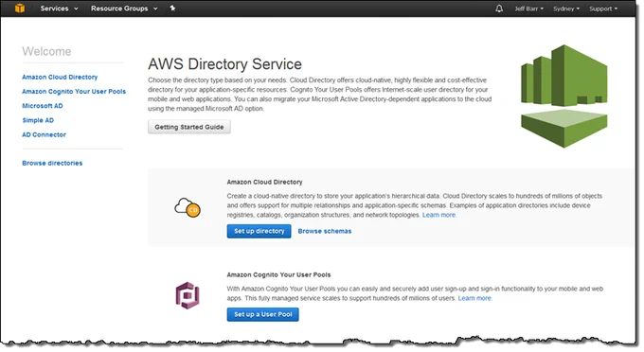Click the AWS orange cube home icon
This screenshot has height=352, width=644.
19,9
